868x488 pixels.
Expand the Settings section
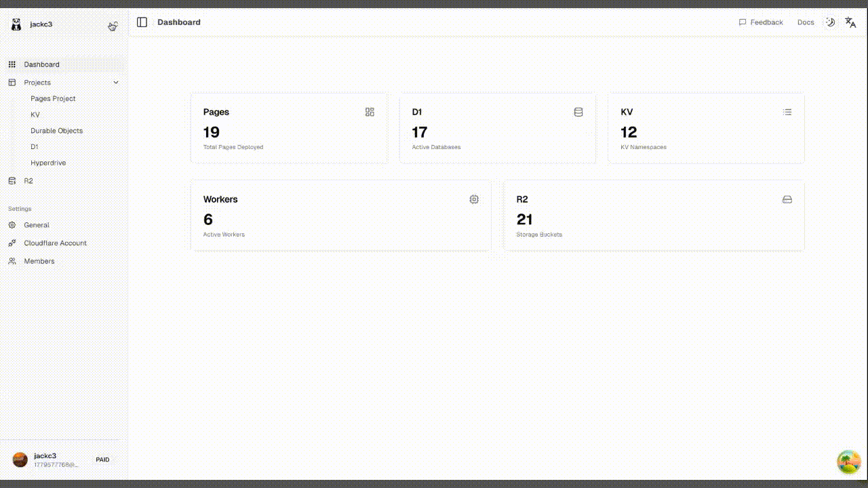(20, 209)
